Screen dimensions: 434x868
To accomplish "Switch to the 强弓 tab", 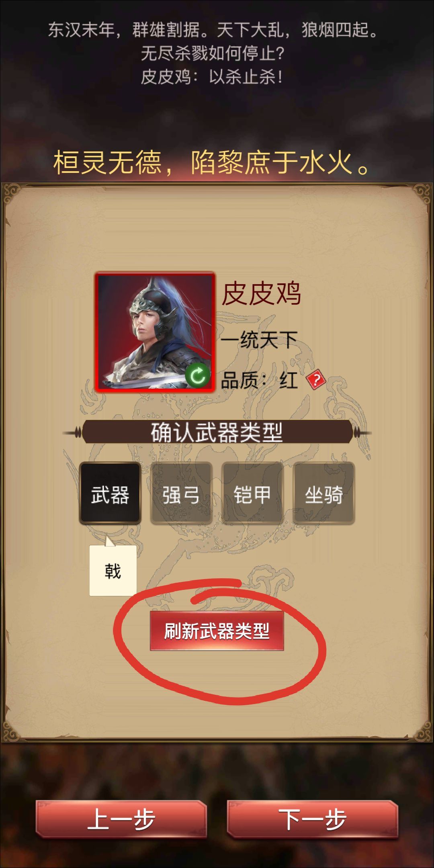I will click(x=181, y=493).
